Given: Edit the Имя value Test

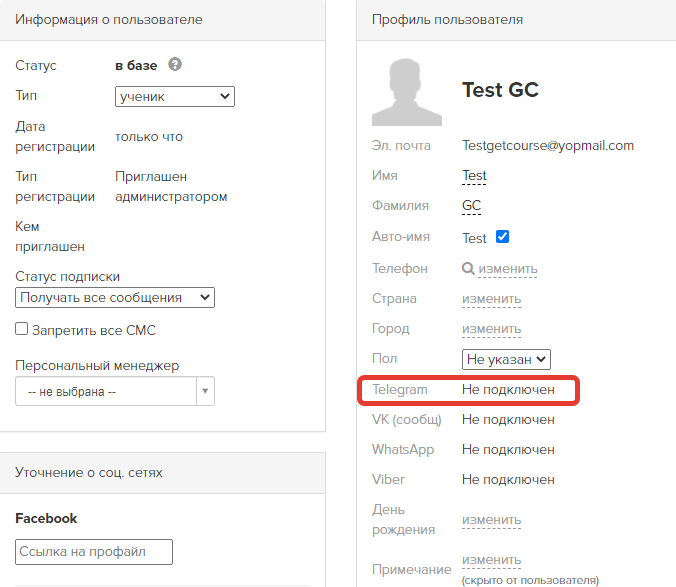Looking at the screenshot, I should (x=474, y=176).
